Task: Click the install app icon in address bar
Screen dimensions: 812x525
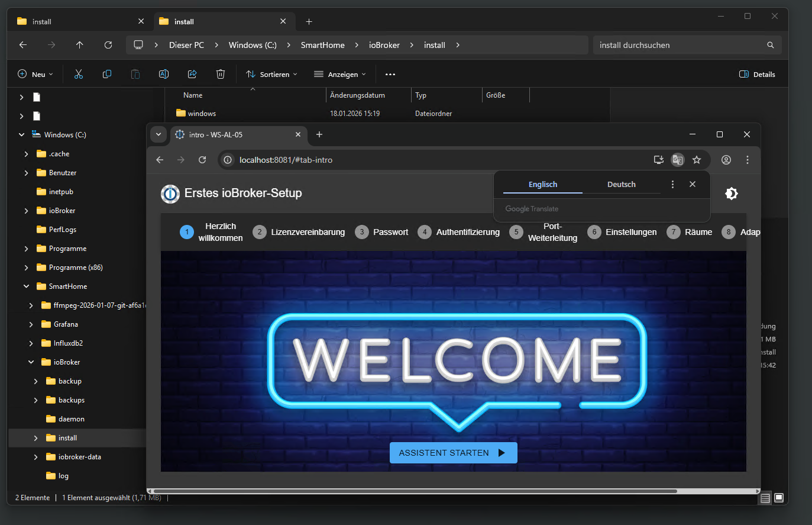Action: [x=658, y=160]
